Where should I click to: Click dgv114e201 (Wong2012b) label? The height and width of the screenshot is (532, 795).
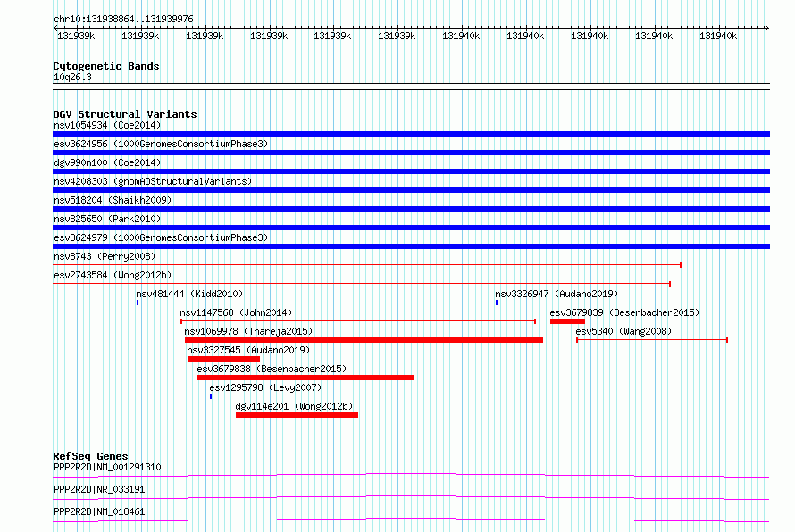tap(294, 406)
